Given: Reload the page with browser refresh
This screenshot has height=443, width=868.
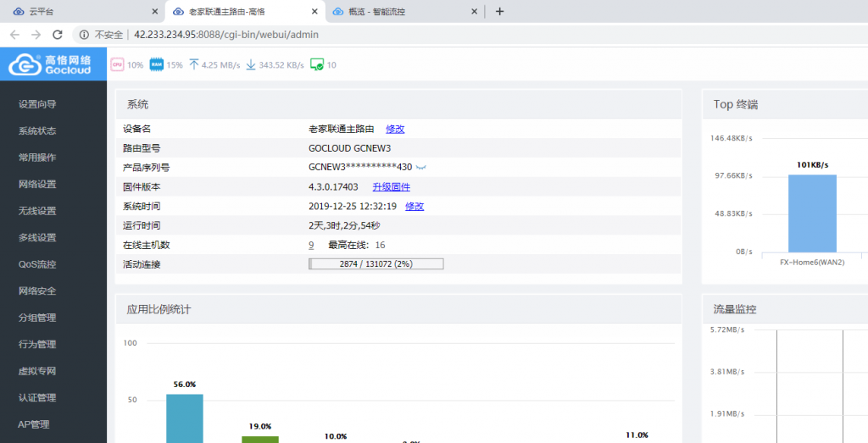Looking at the screenshot, I should 58,35.
